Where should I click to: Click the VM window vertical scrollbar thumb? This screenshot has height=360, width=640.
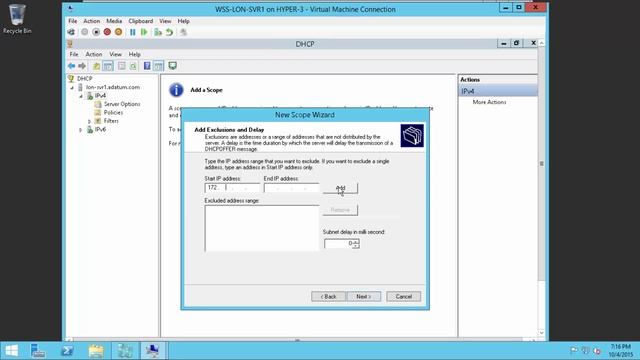point(542,164)
